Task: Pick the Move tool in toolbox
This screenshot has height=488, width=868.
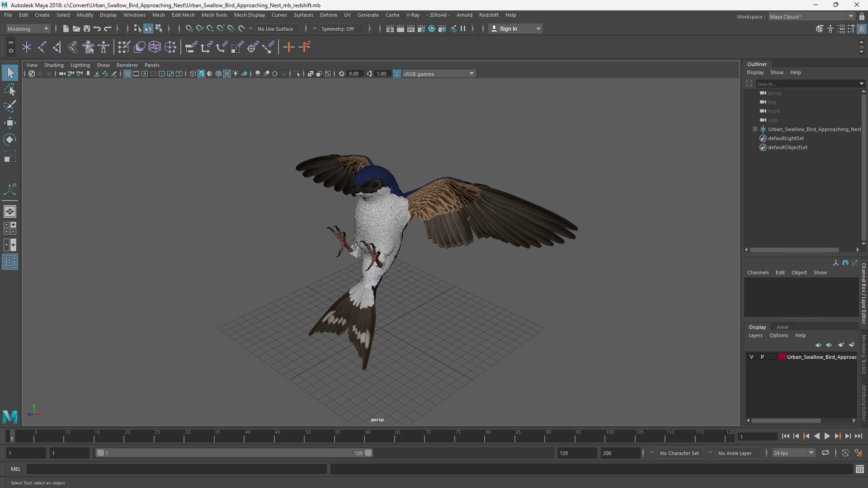Action: coord(10,123)
